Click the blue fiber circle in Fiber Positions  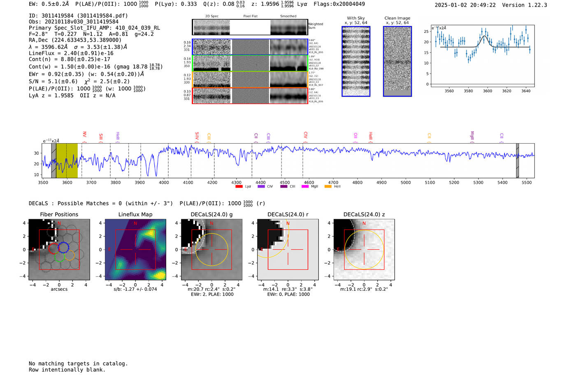point(63,248)
